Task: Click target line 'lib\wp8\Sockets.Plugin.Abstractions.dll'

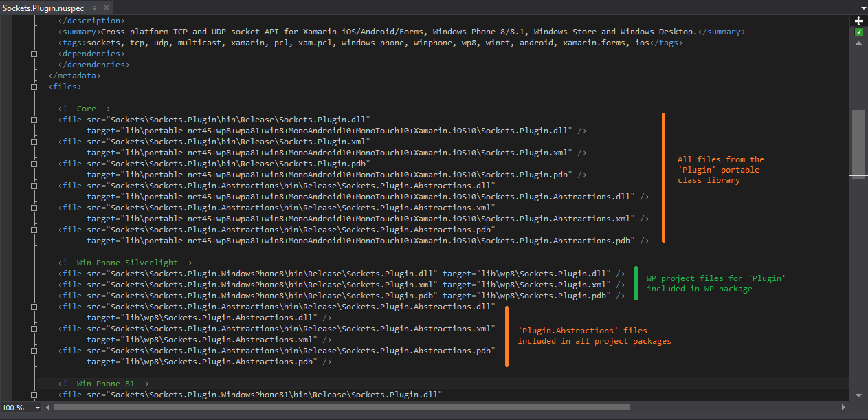Action: [x=210, y=318]
